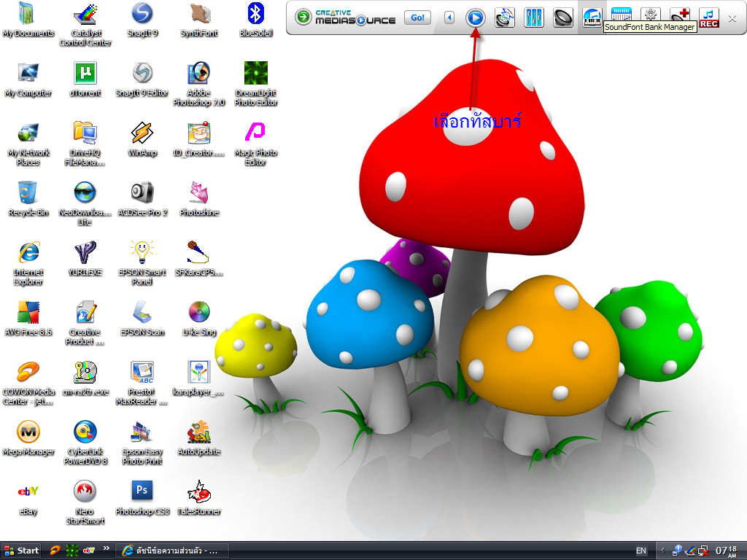This screenshot has height=560, width=747.
Task: Open My Documents desktop icon
Action: 28,20
